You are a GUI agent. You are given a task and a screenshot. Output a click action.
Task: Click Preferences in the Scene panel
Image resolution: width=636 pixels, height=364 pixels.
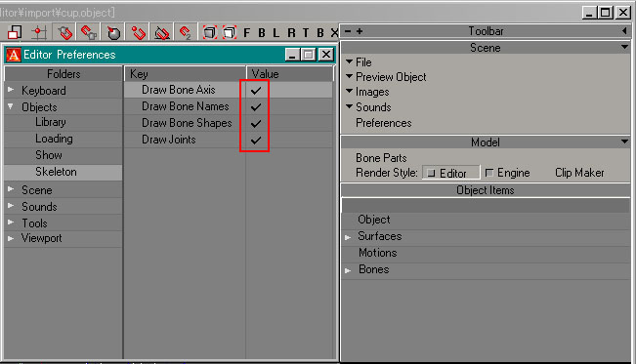pyautogui.click(x=383, y=123)
